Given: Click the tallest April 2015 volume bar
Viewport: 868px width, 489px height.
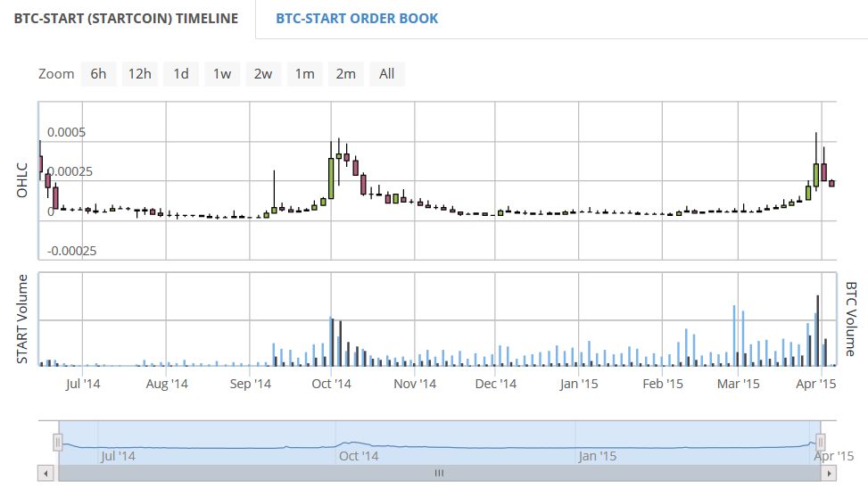Looking at the screenshot, I should (x=818, y=331).
